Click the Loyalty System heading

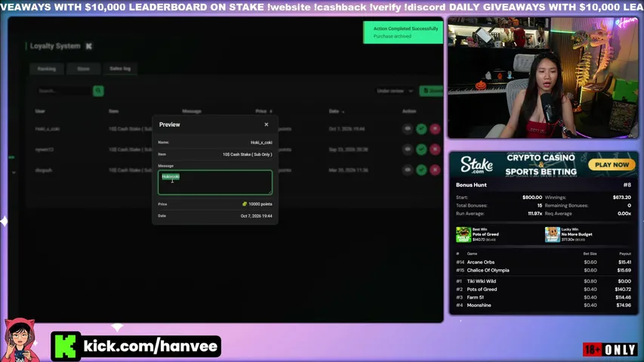pos(55,46)
